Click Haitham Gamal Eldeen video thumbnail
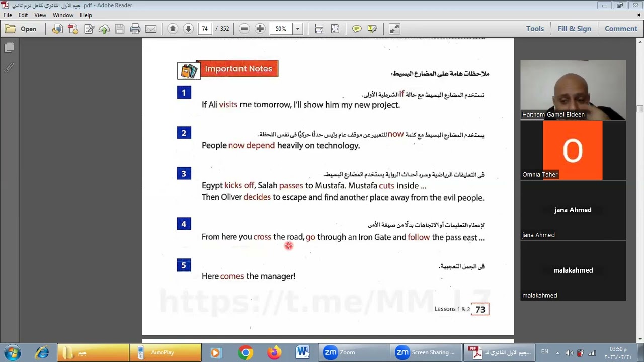Screen dimensions: 644x362 click(573, 89)
